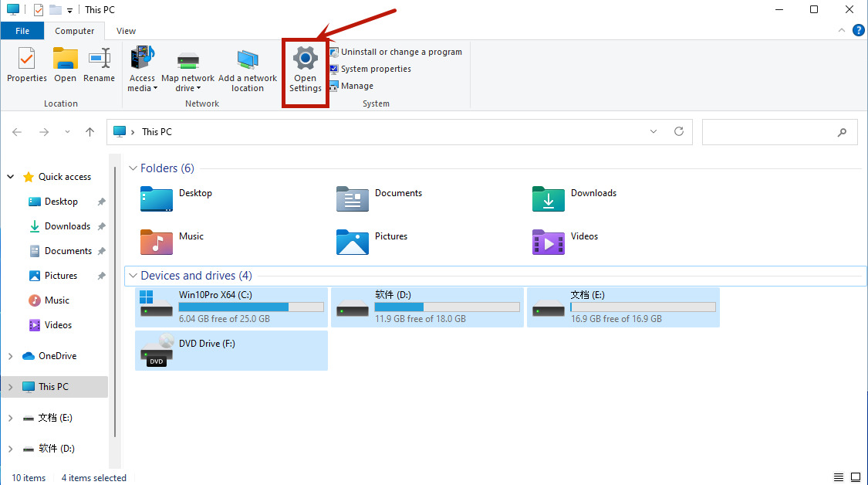This screenshot has height=485, width=868.
Task: Switch to details view in status bar
Action: pyautogui.click(x=838, y=477)
